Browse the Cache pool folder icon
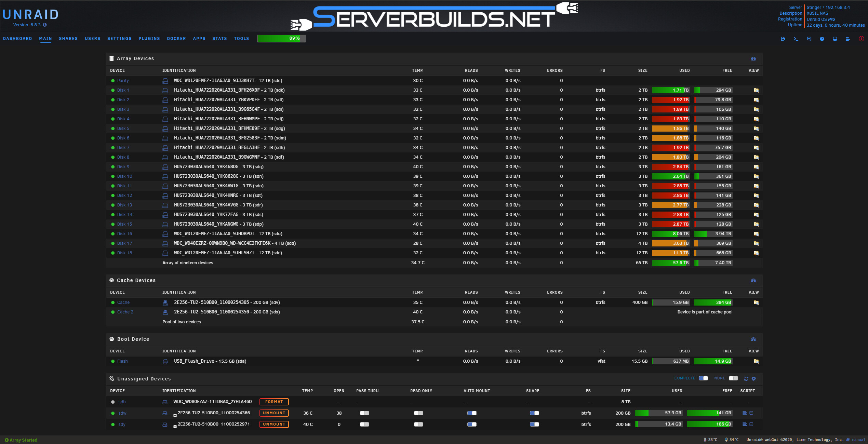The height and width of the screenshot is (444, 868). point(756,303)
